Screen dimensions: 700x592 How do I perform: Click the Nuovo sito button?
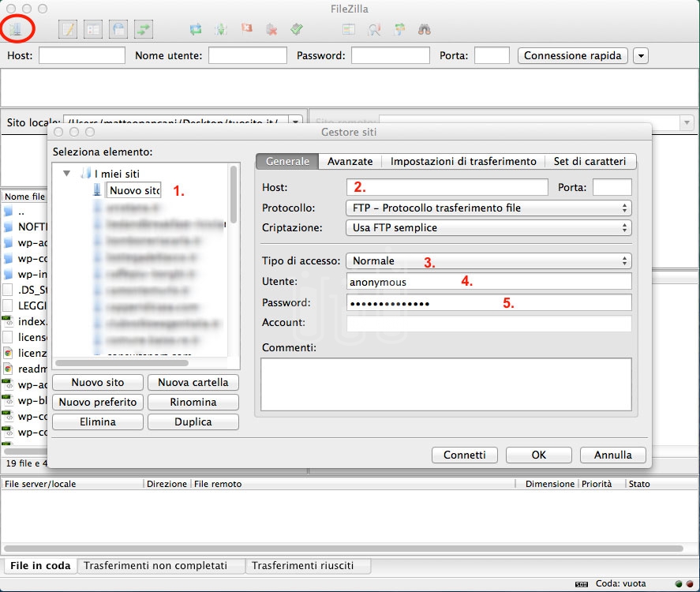[x=98, y=383]
